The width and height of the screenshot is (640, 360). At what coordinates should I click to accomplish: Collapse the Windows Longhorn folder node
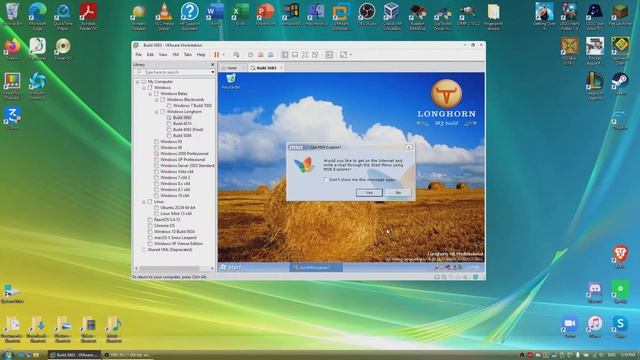156,111
